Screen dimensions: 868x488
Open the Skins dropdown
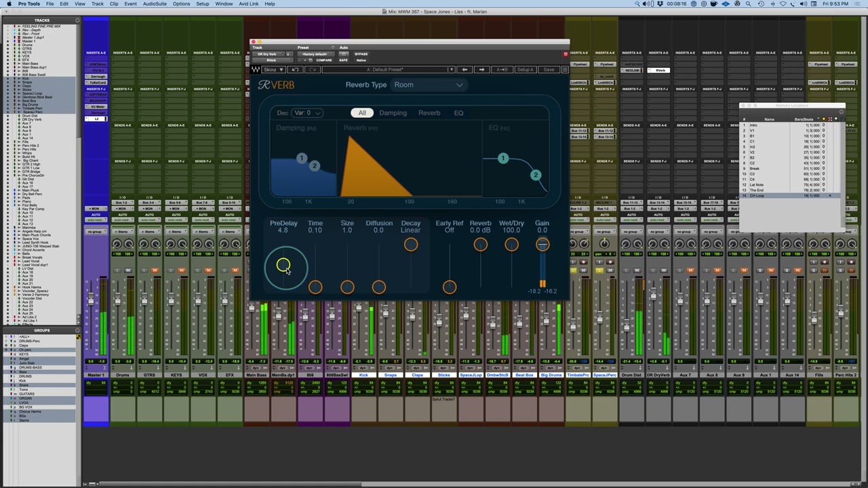coord(273,70)
